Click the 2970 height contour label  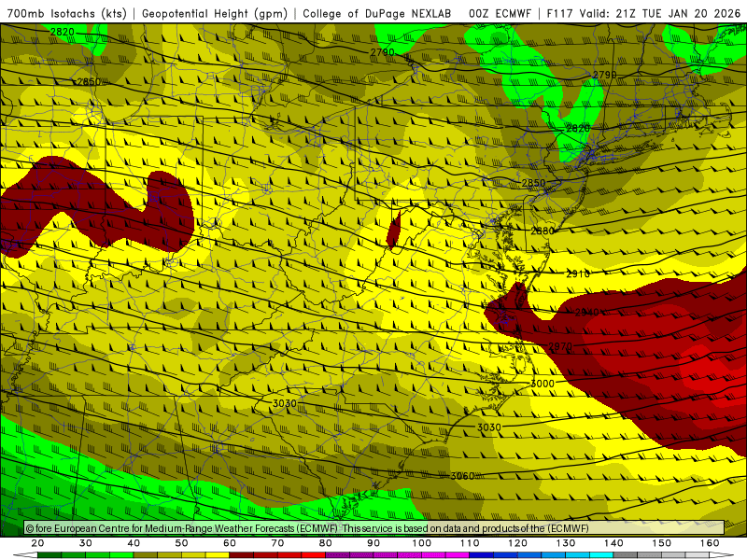[x=559, y=346]
